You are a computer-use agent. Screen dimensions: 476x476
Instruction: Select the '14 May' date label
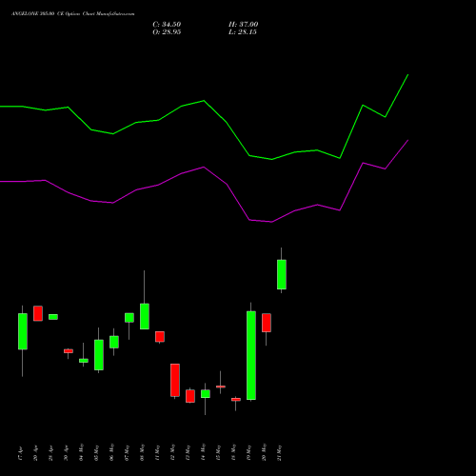click(x=203, y=452)
